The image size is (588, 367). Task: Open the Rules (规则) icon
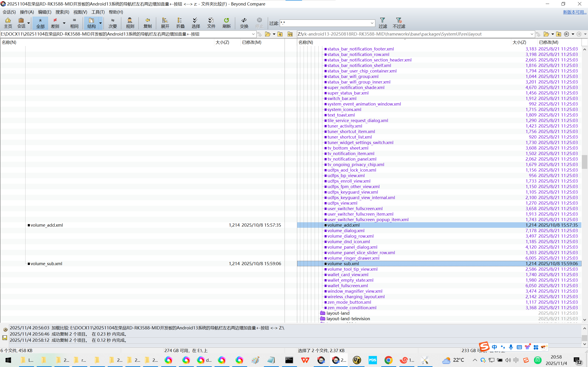click(x=130, y=23)
